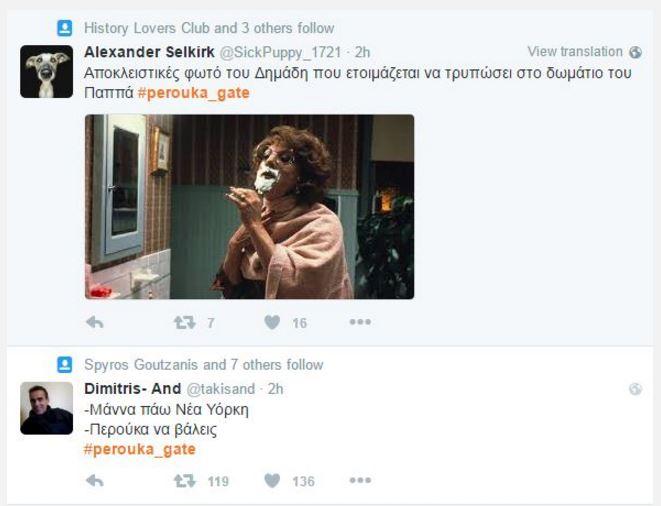
Task: Open Dimitris- And's profile avatar
Action: (x=47, y=407)
